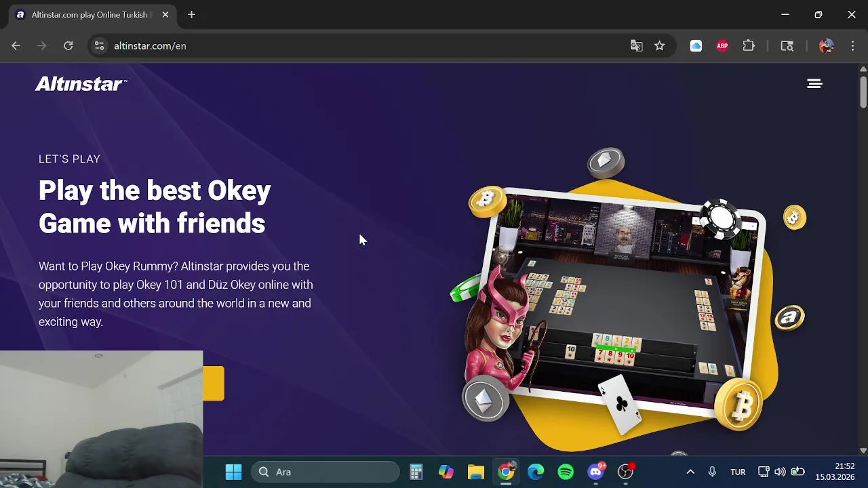Switch to Google Chrome in taskbar
868x488 pixels.
(x=506, y=472)
